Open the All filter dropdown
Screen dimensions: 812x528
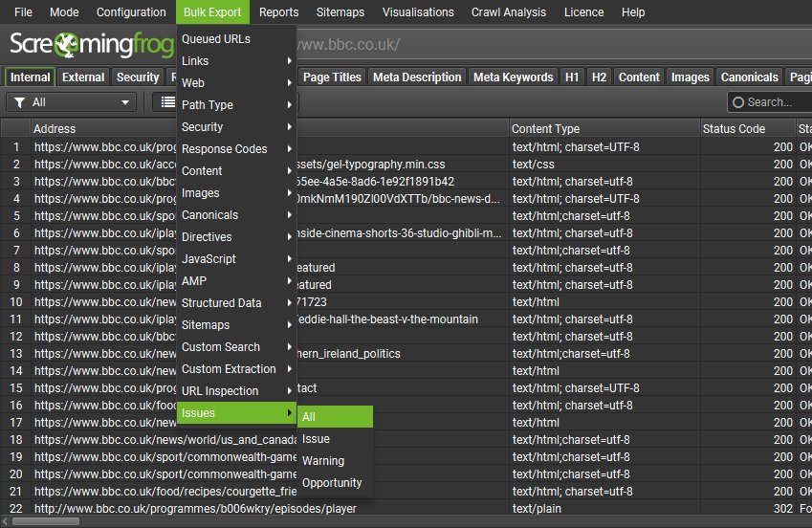point(72,102)
